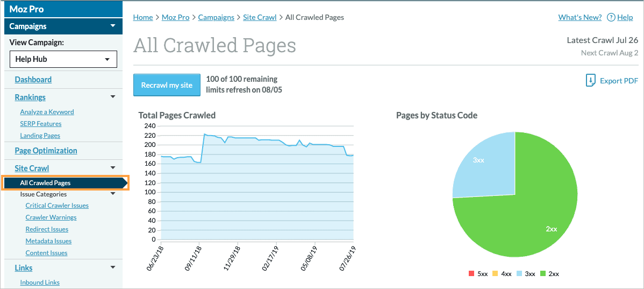Click the Help question mark icon
The image size is (644, 289).
[611, 17]
